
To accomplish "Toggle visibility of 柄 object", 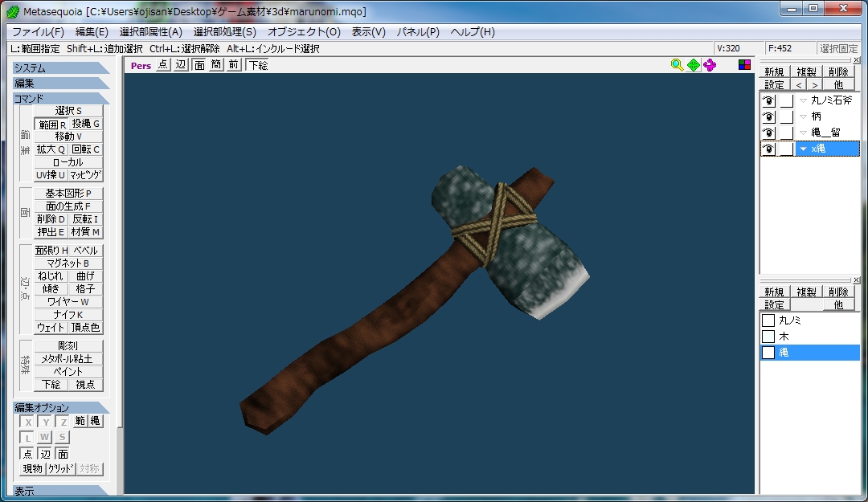I will [x=768, y=116].
